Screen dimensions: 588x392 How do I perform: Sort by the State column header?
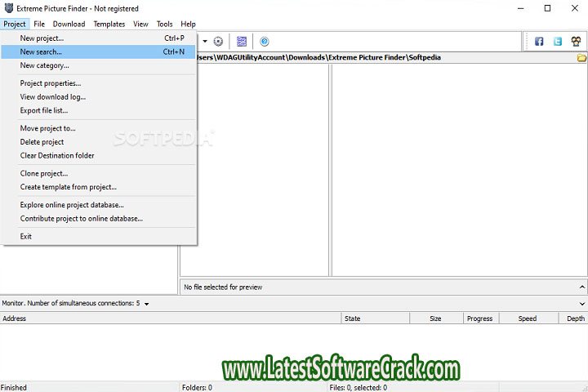coord(376,318)
